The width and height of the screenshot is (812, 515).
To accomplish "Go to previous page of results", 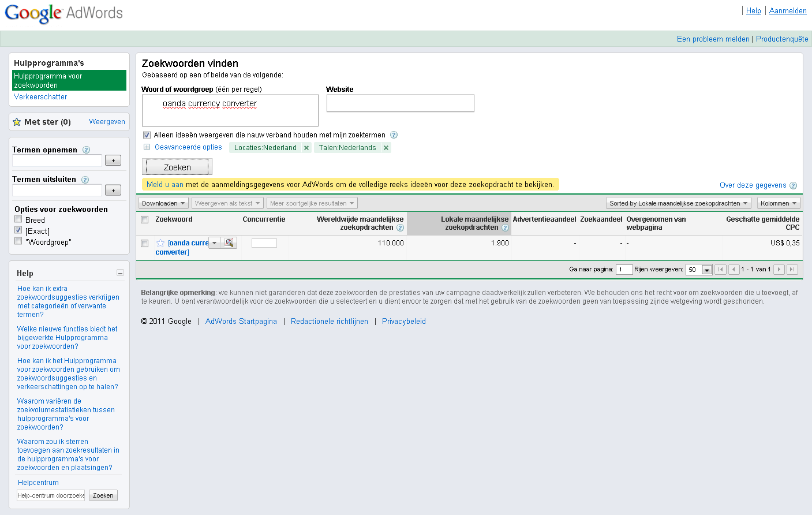I will click(734, 270).
